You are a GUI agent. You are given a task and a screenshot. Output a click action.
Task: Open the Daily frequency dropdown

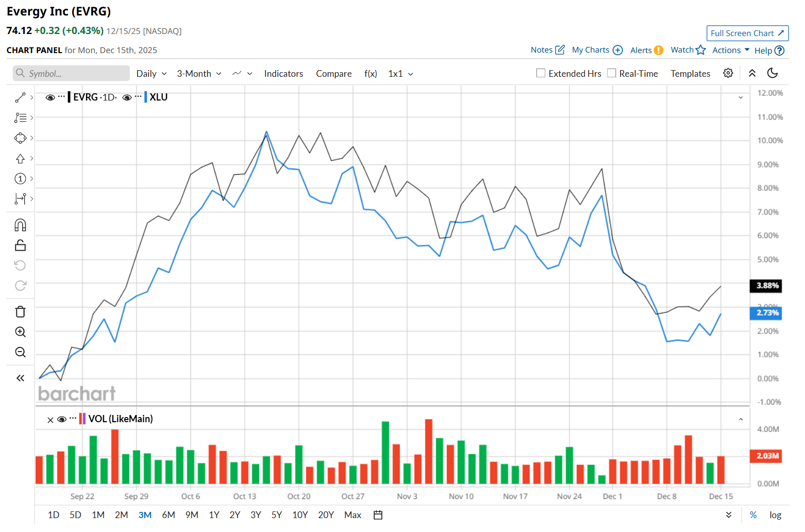point(152,74)
